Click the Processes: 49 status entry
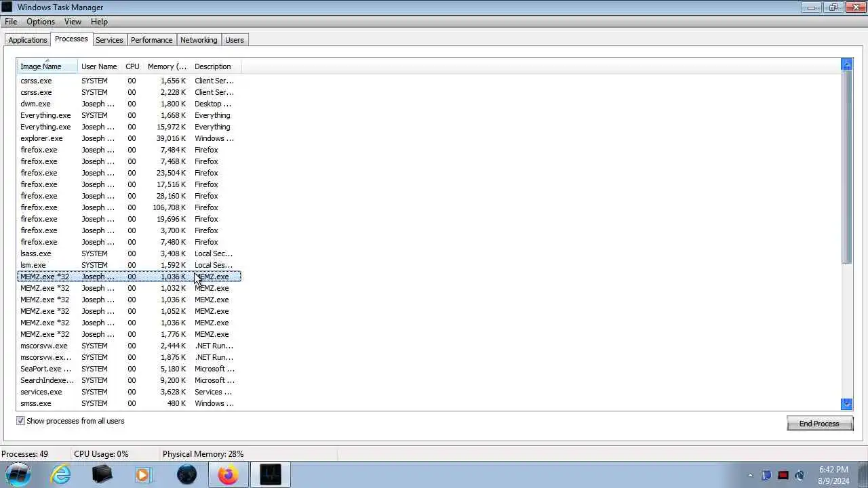868x488 pixels. click(x=24, y=454)
